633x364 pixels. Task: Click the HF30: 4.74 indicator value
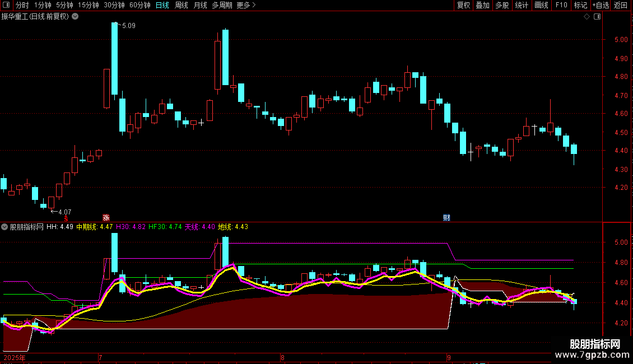pyautogui.click(x=165, y=227)
